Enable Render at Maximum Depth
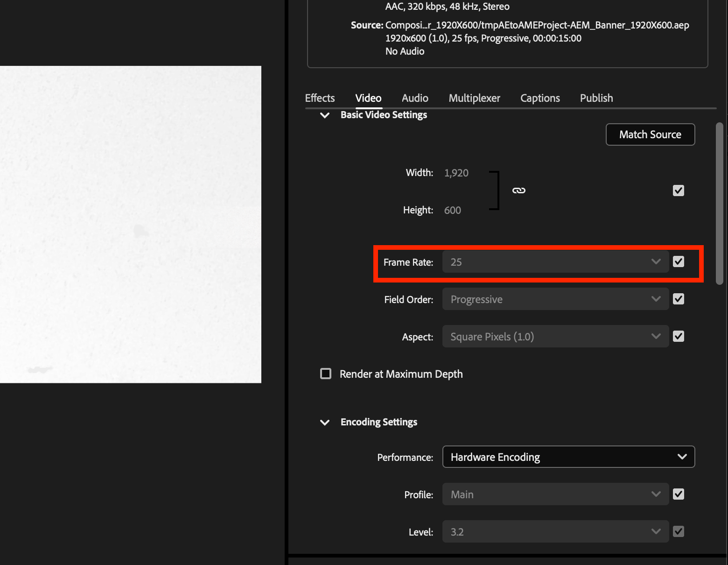This screenshot has width=728, height=565. point(325,374)
